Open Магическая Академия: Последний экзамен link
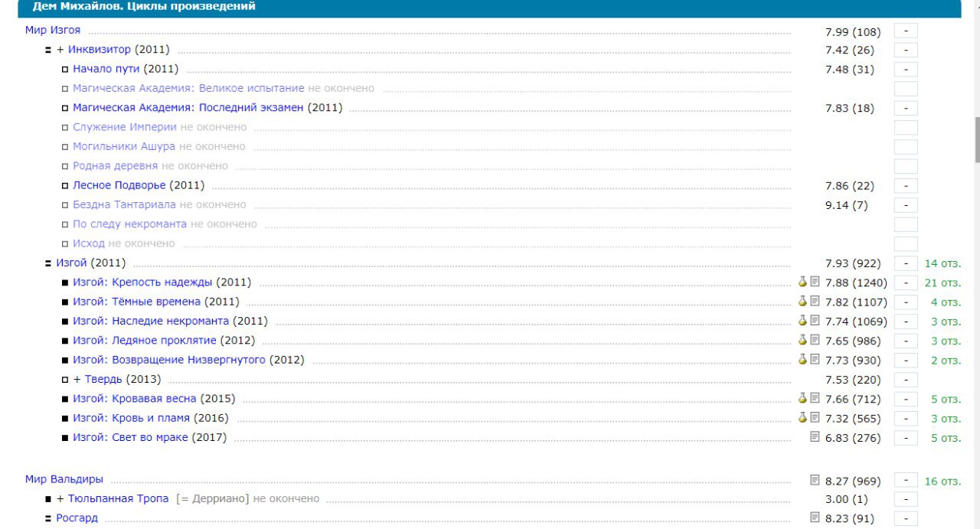The image size is (980, 529). point(188,107)
